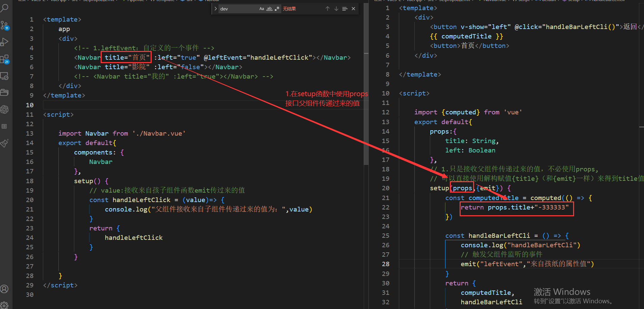Viewport: 644px width, 309px height.
Task: Go to next match in find widget
Action: pyautogui.click(x=336, y=9)
